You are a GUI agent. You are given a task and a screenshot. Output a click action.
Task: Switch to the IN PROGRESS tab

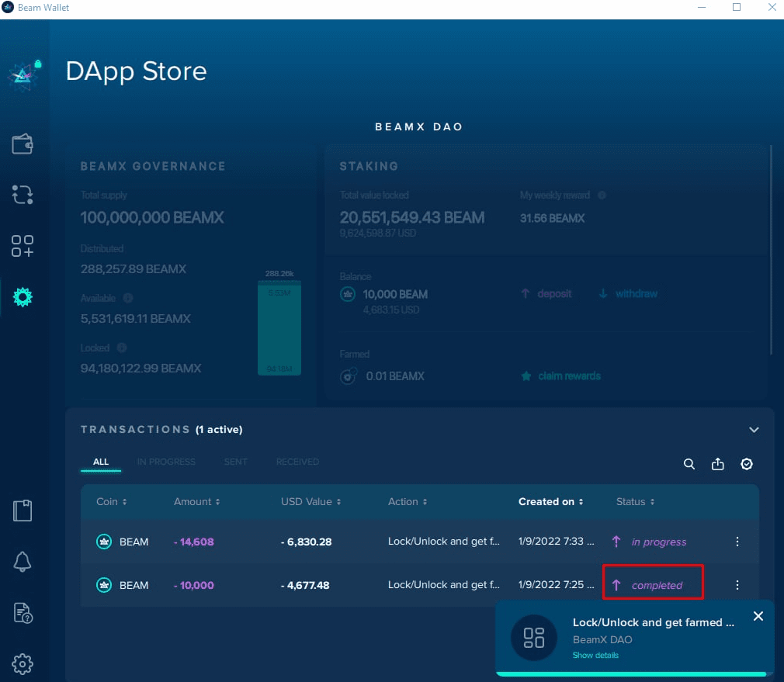[166, 462]
